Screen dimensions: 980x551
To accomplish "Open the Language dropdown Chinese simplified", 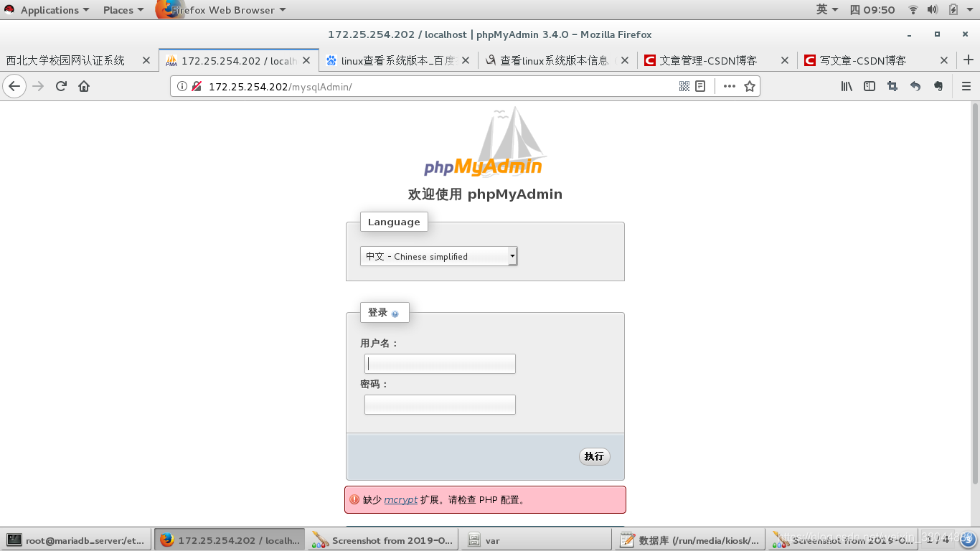I will [438, 256].
